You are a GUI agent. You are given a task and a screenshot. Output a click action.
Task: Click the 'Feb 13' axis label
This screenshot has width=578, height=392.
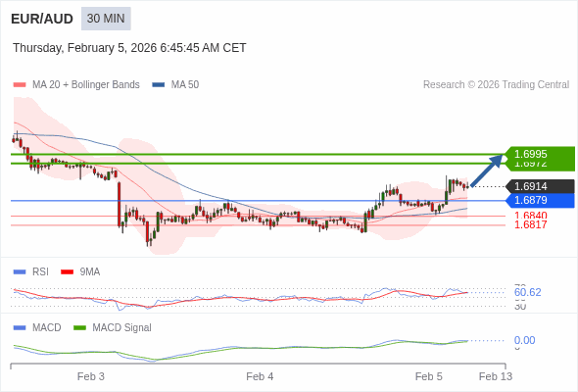click(496, 376)
